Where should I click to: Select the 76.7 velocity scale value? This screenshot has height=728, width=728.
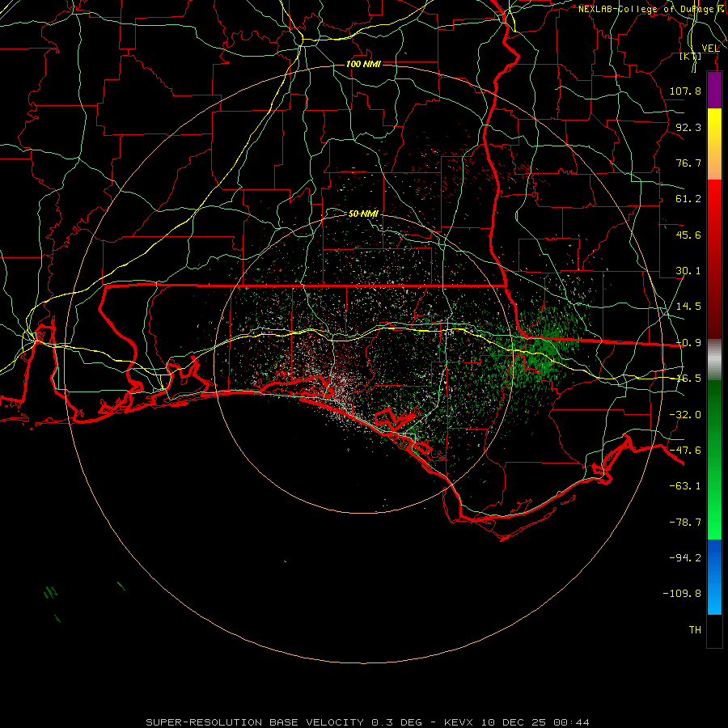coord(688,163)
